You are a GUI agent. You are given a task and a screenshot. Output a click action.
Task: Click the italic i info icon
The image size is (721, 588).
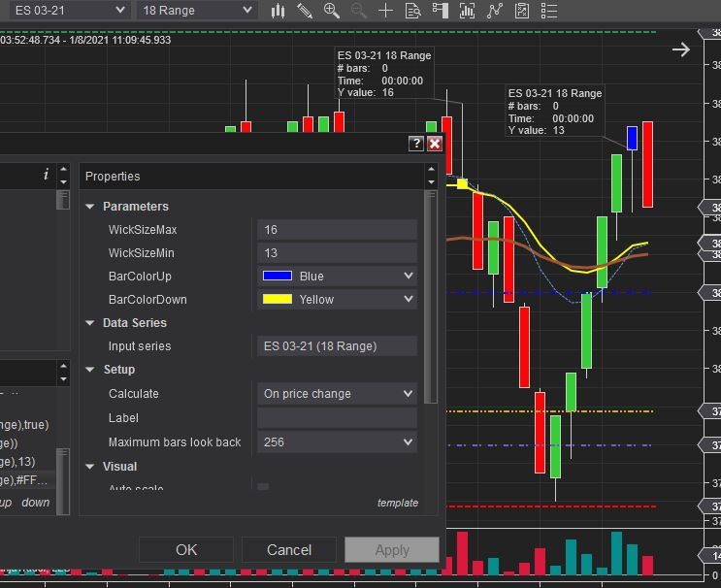46,175
